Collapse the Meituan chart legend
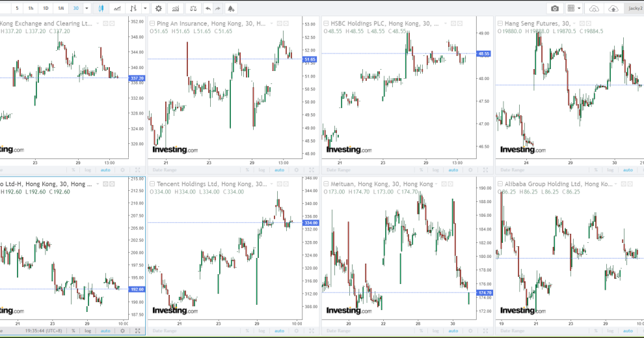The image size is (644, 338). click(x=326, y=184)
